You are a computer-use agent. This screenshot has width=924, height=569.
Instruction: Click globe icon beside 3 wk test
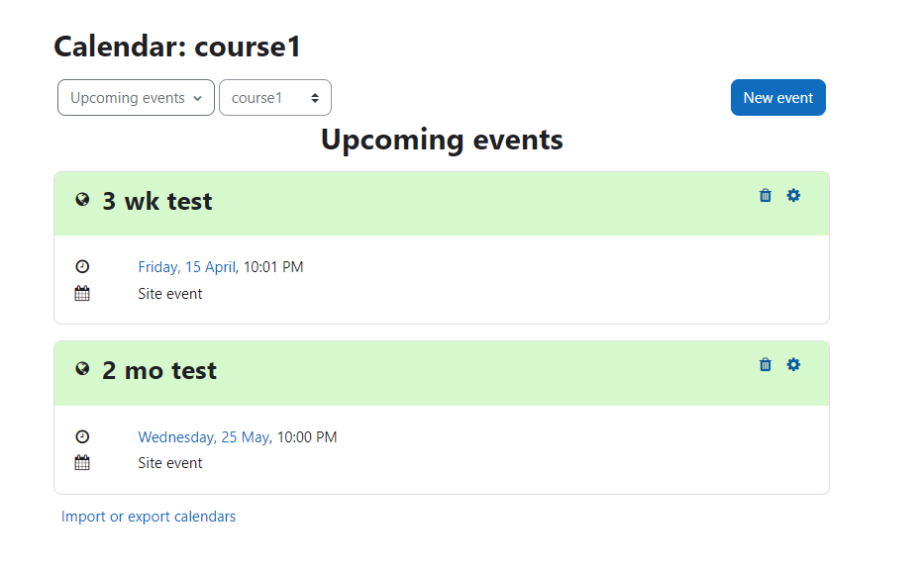(x=82, y=200)
